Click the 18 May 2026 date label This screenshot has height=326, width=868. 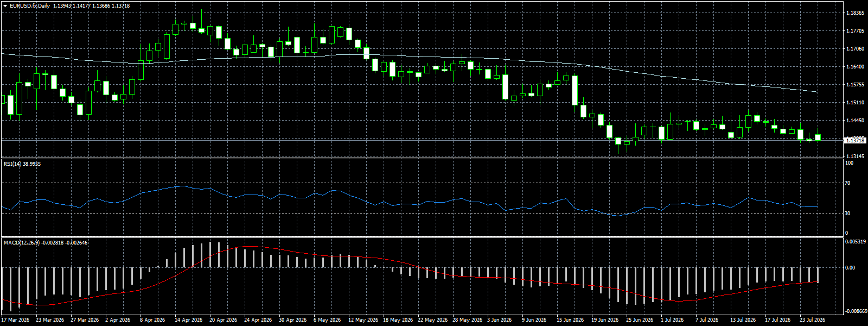coord(398,320)
